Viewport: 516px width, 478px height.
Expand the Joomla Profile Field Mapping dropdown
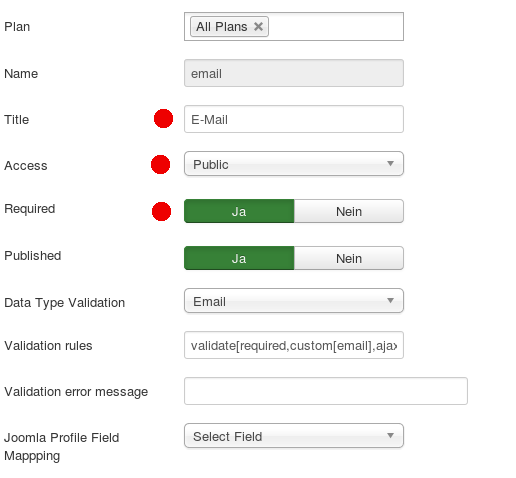coord(294,436)
